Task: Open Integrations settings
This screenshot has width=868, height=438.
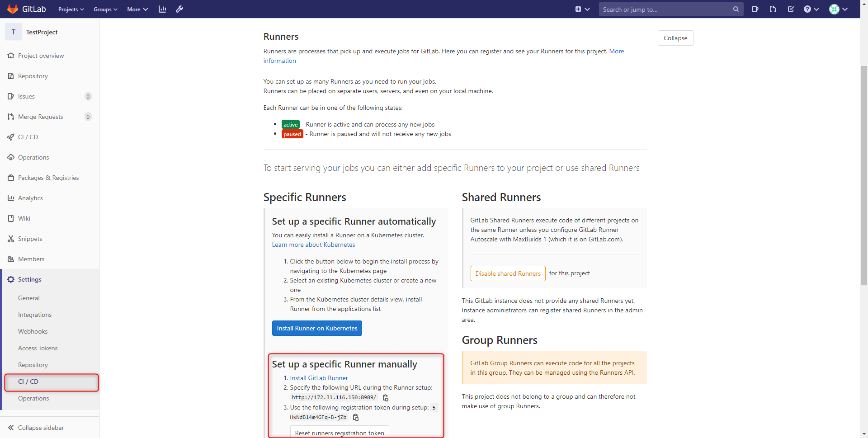Action: click(x=35, y=315)
